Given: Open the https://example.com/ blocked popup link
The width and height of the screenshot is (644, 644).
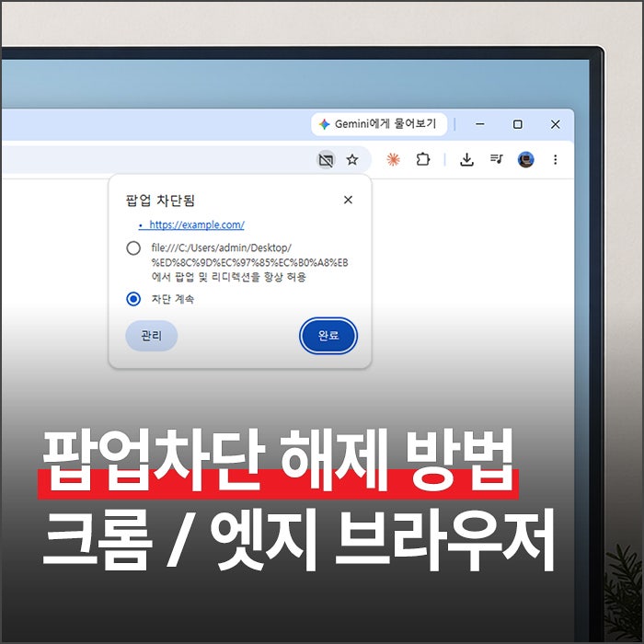Looking at the screenshot, I should coord(197,225).
